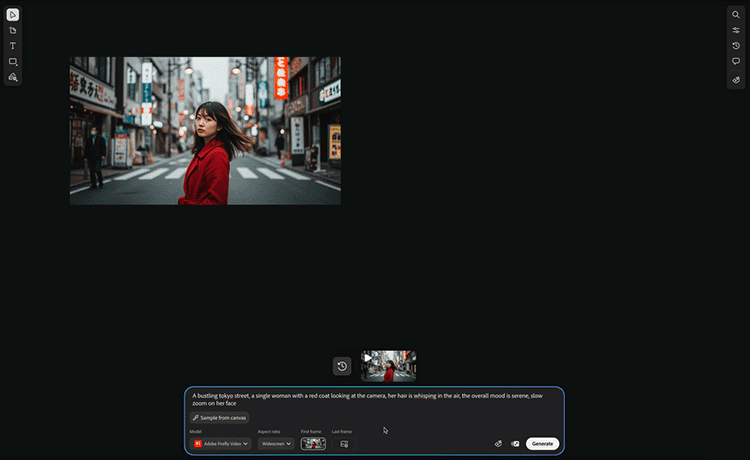Open history icon in right sidebar
750x460 pixels.
click(x=736, y=46)
